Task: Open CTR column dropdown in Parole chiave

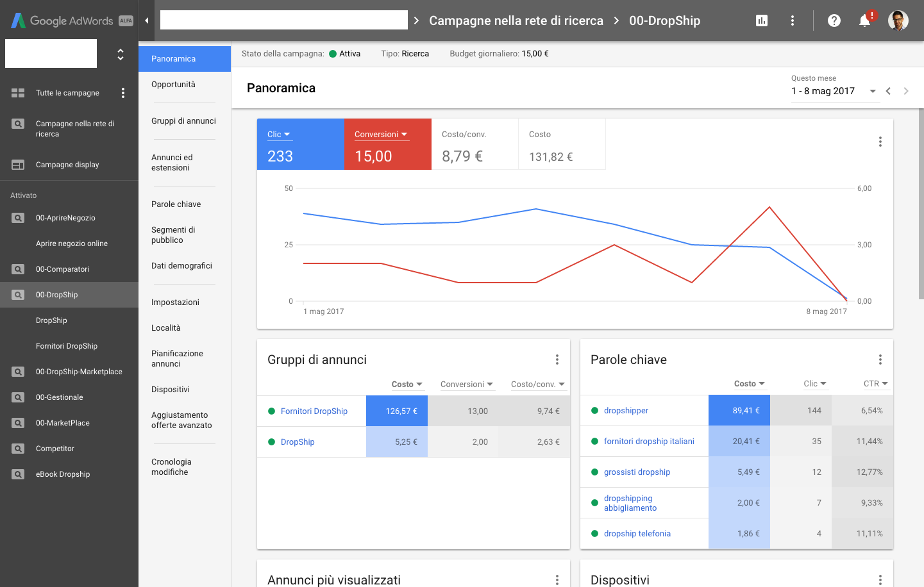Action: coord(876,384)
